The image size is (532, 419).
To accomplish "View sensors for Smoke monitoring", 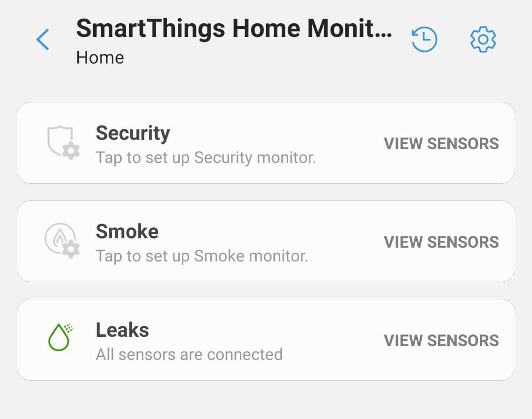I will tap(441, 241).
